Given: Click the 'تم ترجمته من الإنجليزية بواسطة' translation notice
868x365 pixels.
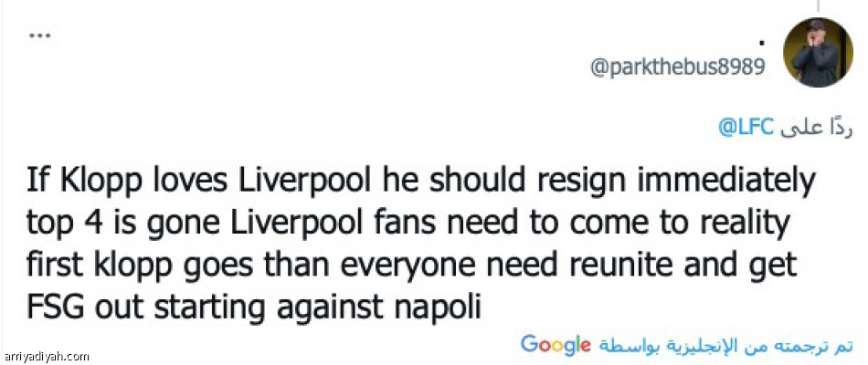Looking at the screenshot, I should click(x=727, y=346).
